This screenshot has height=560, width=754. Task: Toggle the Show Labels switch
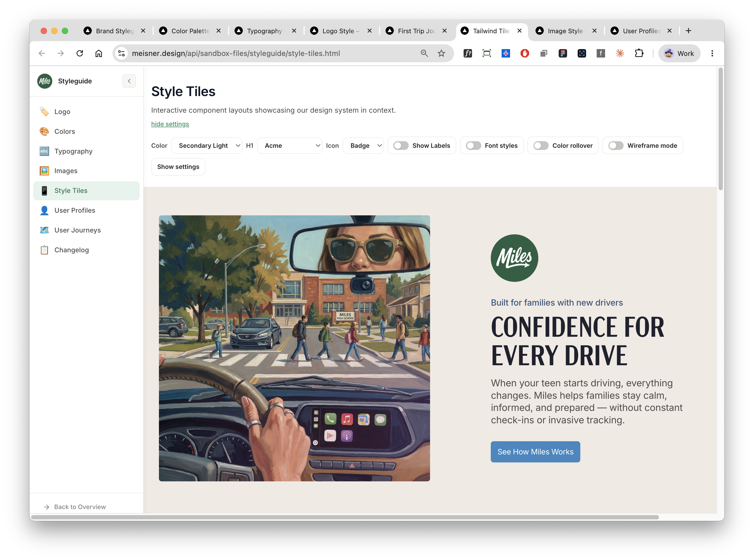pos(401,145)
